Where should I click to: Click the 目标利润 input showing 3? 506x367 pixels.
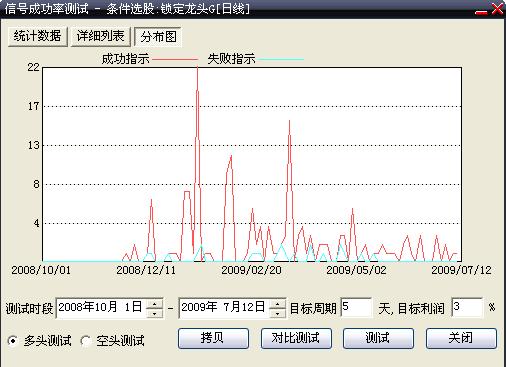point(467,307)
